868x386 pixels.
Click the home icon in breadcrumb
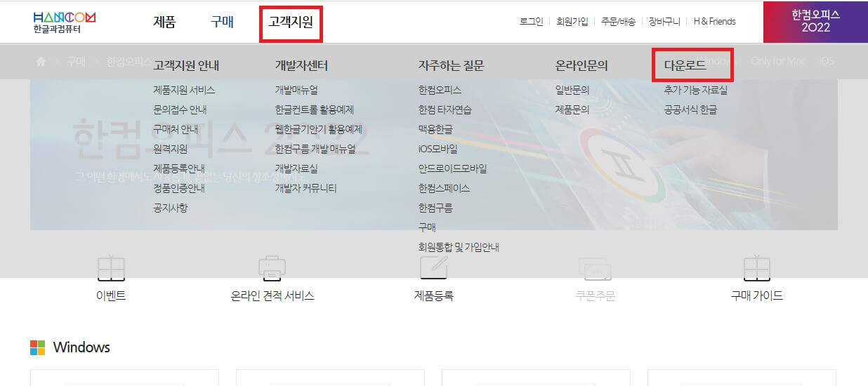[41, 61]
